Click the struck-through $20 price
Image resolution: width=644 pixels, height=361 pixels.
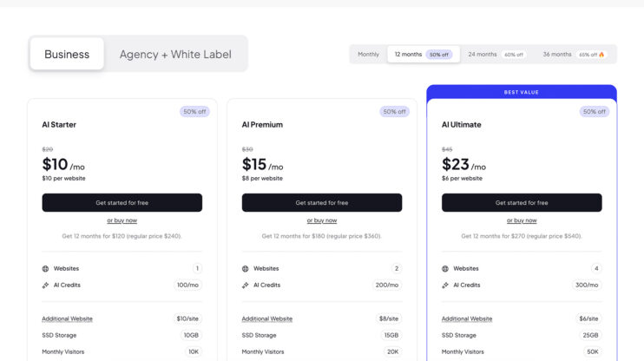[48, 149]
